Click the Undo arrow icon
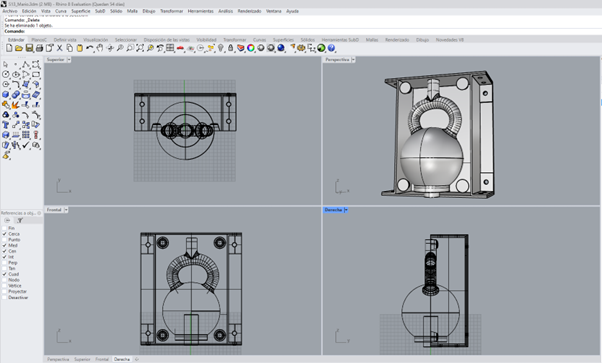This screenshot has height=363, width=602. coord(89,48)
